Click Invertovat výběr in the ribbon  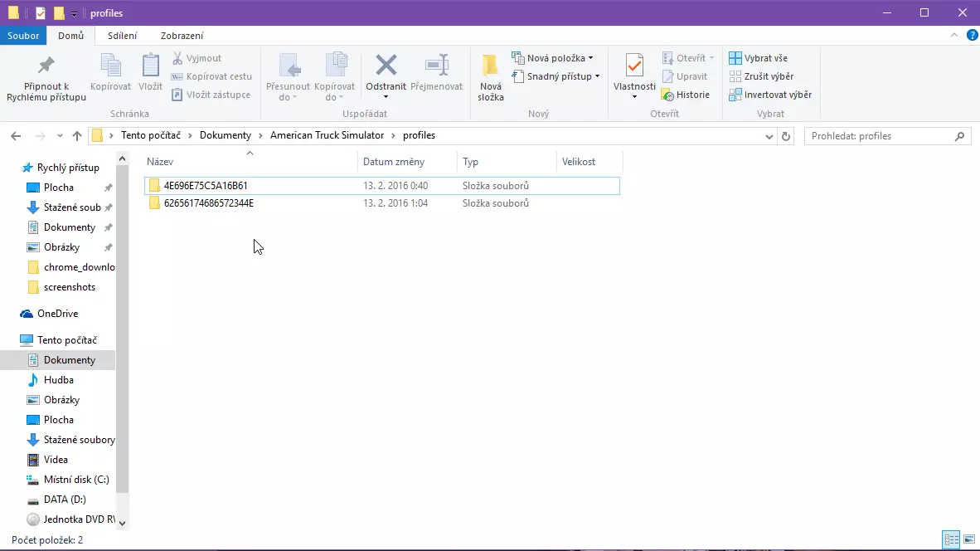[770, 95]
